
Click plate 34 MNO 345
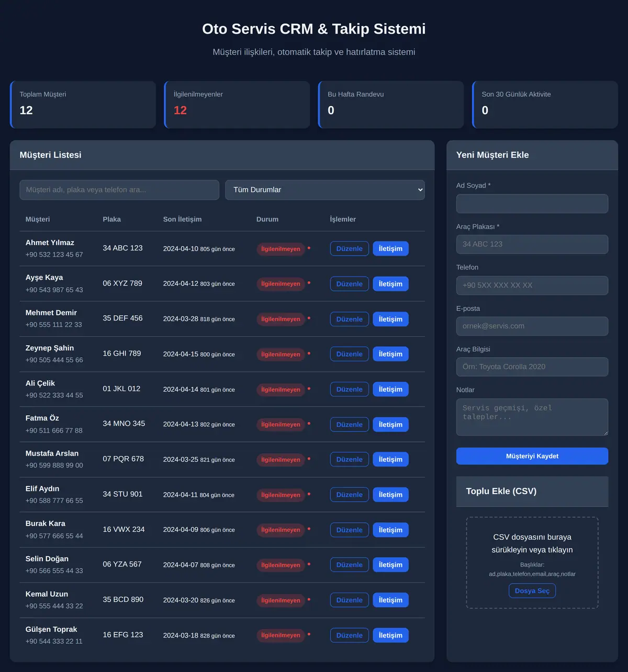[124, 424]
